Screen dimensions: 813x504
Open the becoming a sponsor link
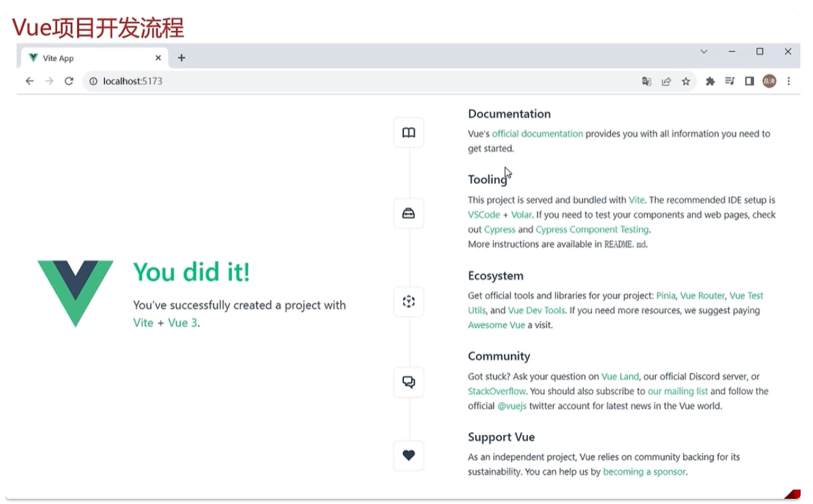[x=644, y=472]
